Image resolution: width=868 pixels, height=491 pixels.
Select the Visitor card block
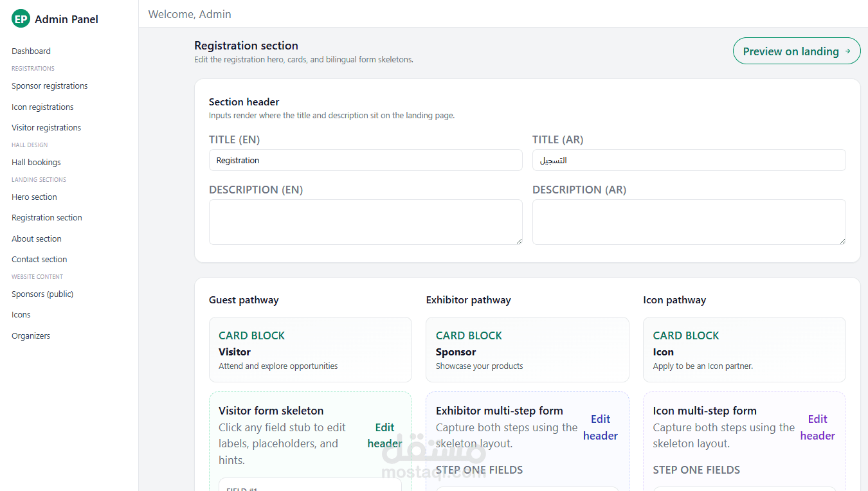point(310,350)
